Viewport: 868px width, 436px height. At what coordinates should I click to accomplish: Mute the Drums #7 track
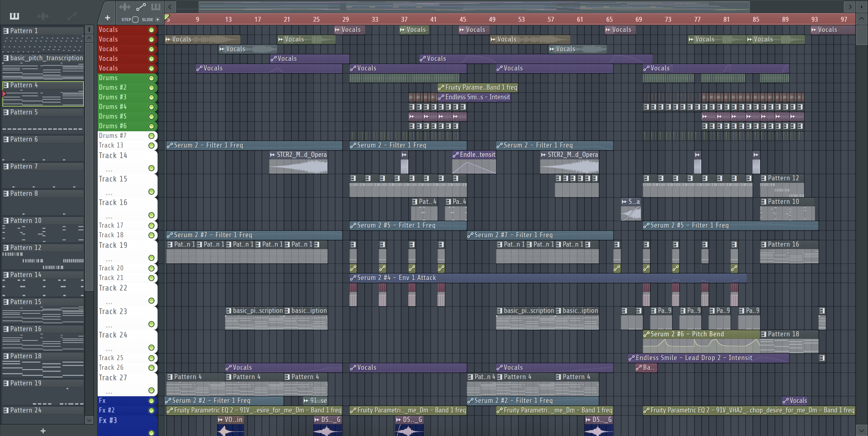[152, 136]
